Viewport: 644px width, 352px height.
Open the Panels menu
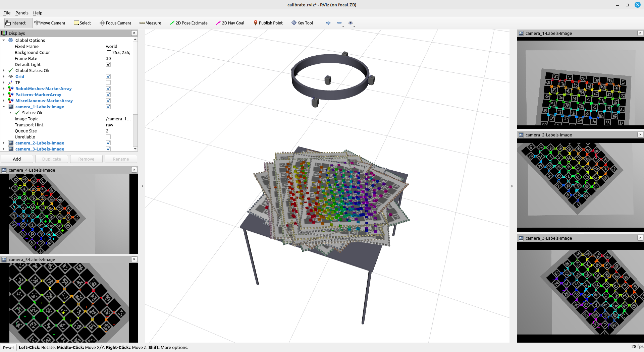coord(22,13)
